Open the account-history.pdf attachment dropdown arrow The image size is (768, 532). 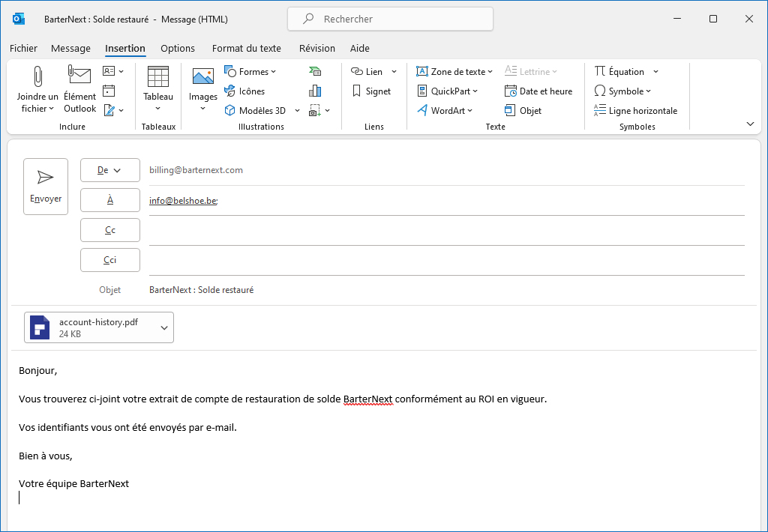(x=164, y=327)
